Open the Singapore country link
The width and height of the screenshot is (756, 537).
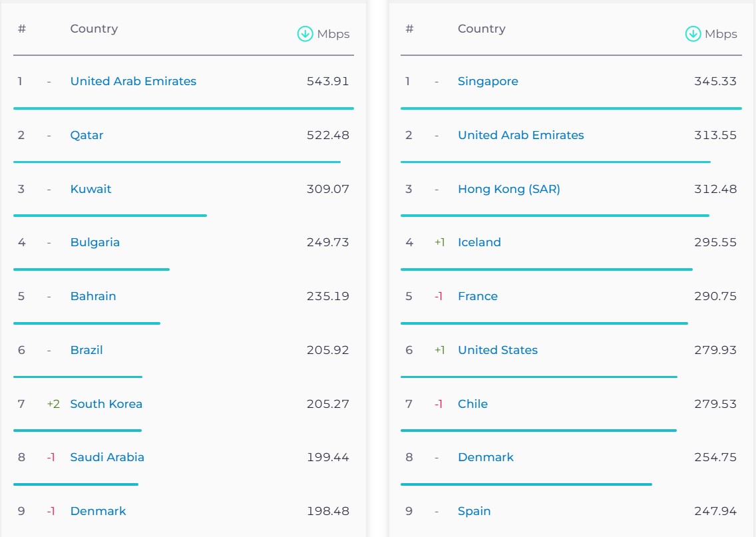click(x=488, y=81)
